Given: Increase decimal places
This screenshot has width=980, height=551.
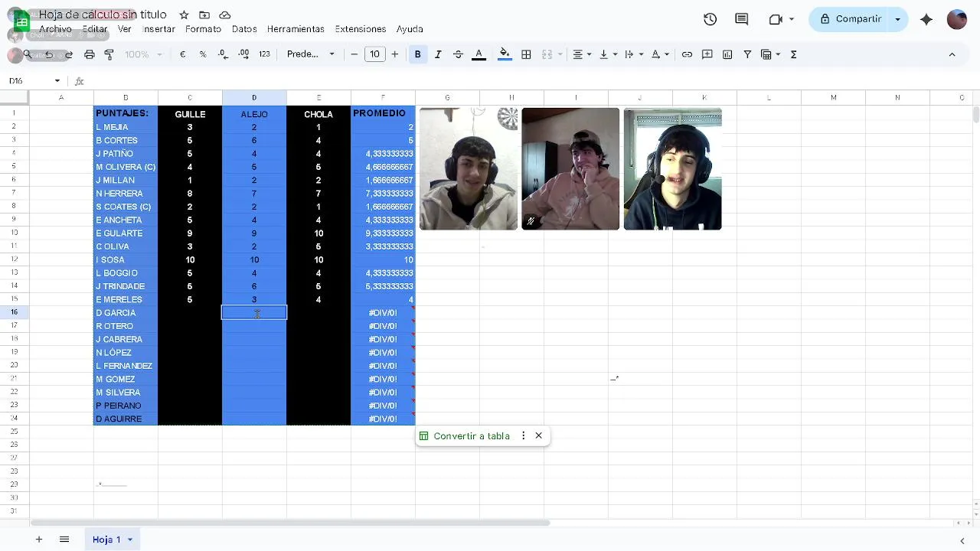Looking at the screenshot, I should coord(243,54).
